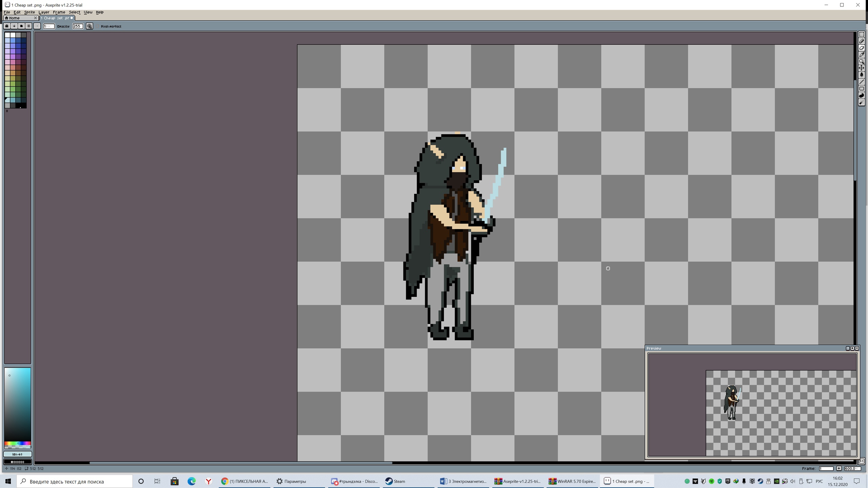This screenshot has width=868, height=488.
Task: Switch to the Home tab
Action: click(x=14, y=18)
